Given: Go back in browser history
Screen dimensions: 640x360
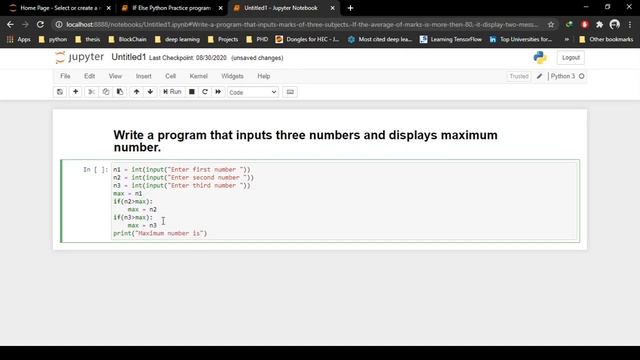Looking at the screenshot, I should point(10,24).
